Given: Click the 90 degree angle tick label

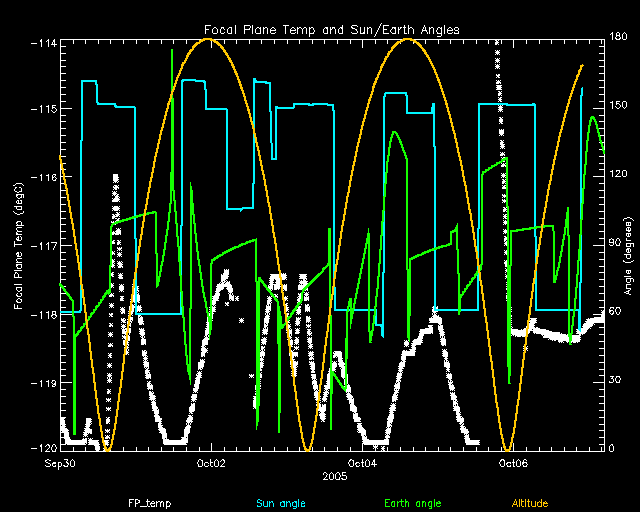Looking at the screenshot, I should pos(614,245).
